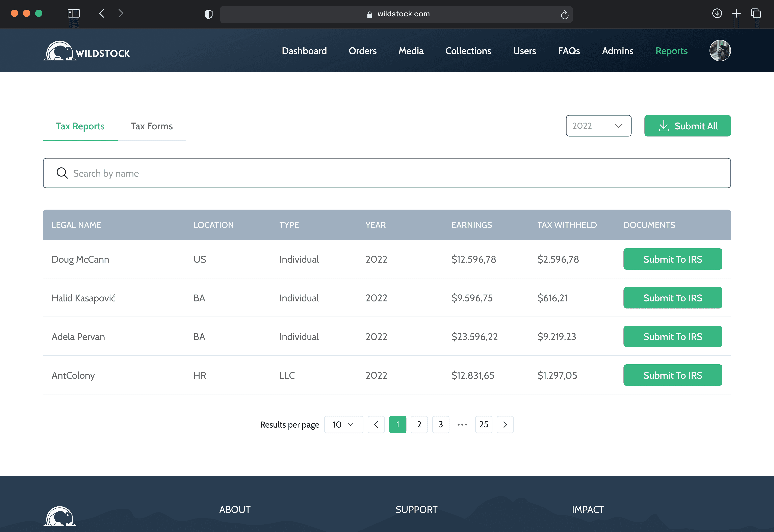Go to page 25 of results
Image resolution: width=774 pixels, height=532 pixels.
[x=483, y=424]
